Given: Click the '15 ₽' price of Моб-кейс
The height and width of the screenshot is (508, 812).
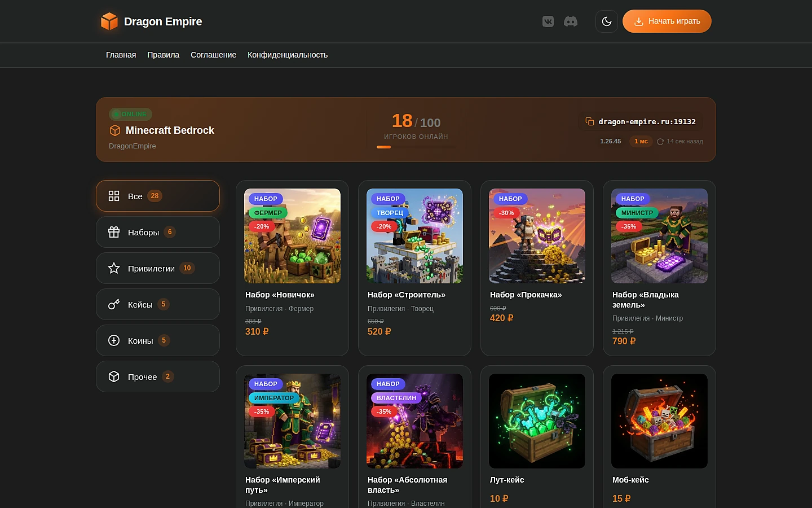Looking at the screenshot, I should [x=621, y=499].
